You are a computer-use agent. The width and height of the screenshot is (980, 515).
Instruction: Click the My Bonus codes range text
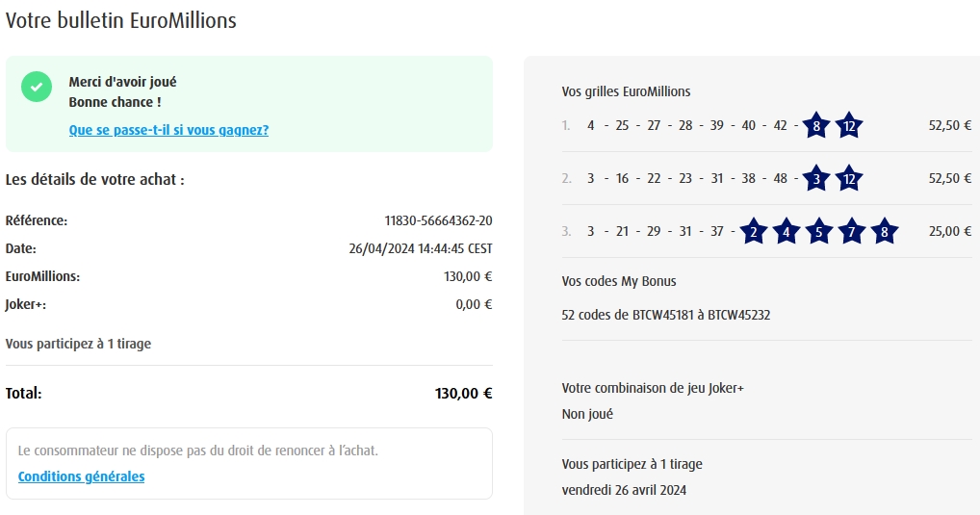click(x=665, y=315)
